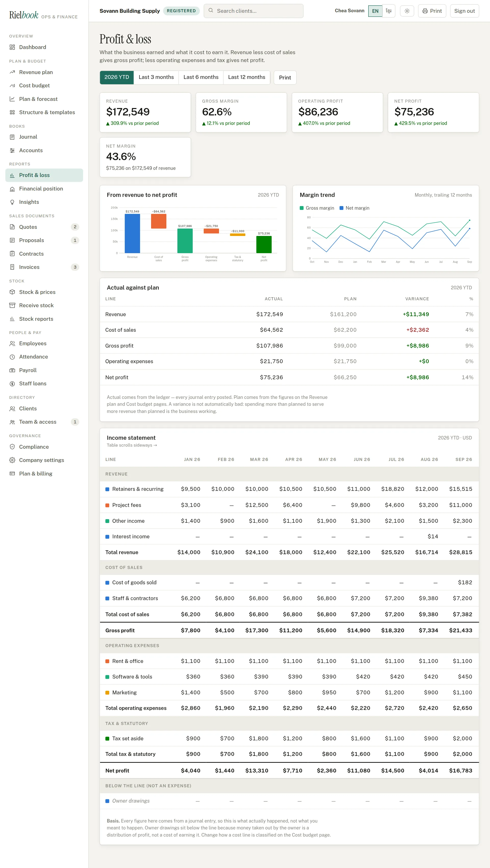Open Profit & loss in sidebar
The image size is (490, 868).
[44, 175]
